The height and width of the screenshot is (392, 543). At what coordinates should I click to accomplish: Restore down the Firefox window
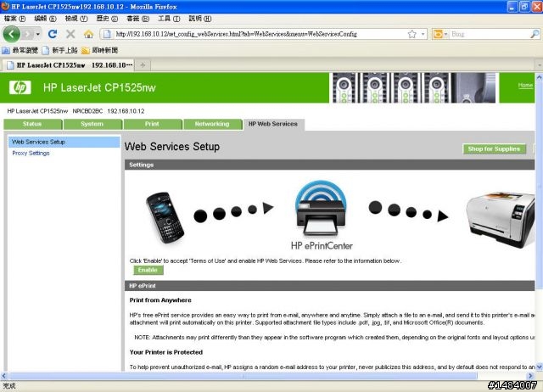click(525, 6)
